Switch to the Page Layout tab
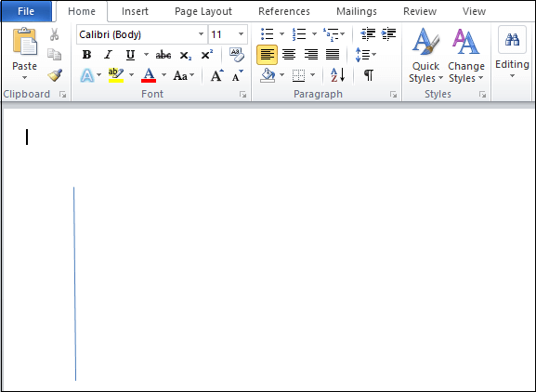Viewport: 536px width, 392px height. [203, 11]
